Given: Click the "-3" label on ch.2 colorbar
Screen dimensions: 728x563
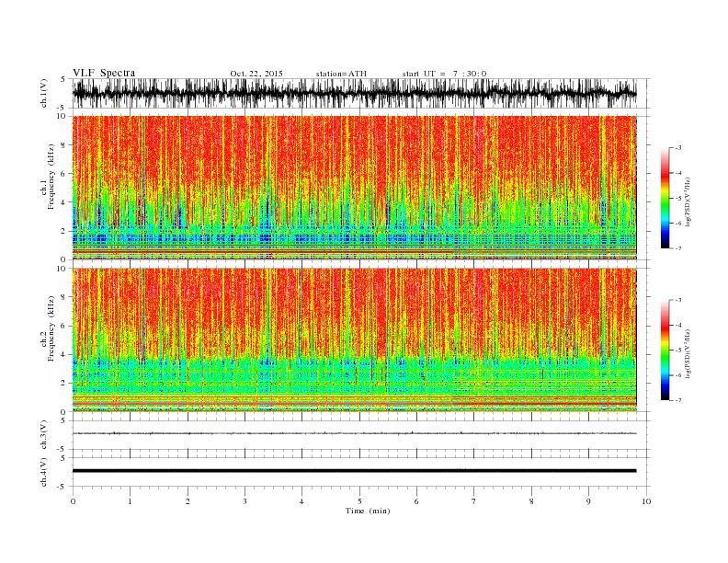Looking at the screenshot, I should [678, 300].
